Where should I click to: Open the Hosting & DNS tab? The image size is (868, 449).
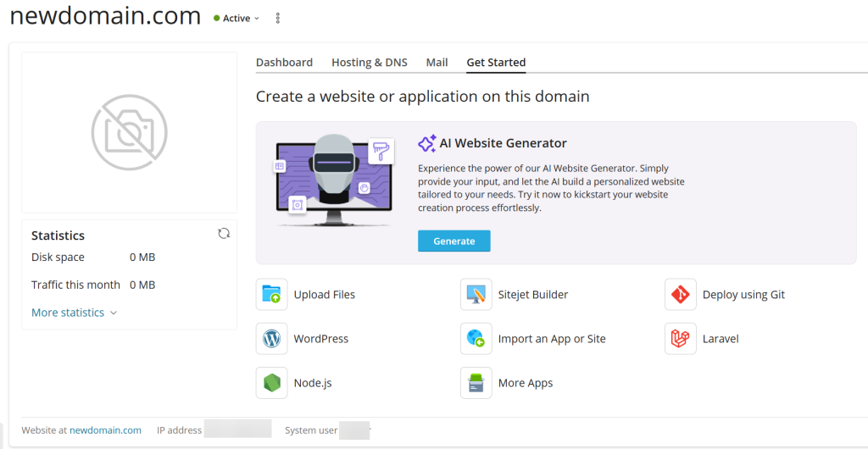(369, 63)
